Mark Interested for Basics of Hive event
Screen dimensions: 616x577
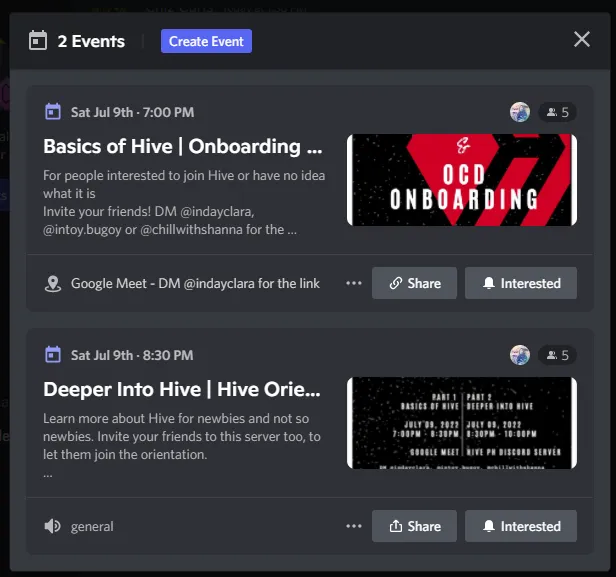(x=521, y=283)
